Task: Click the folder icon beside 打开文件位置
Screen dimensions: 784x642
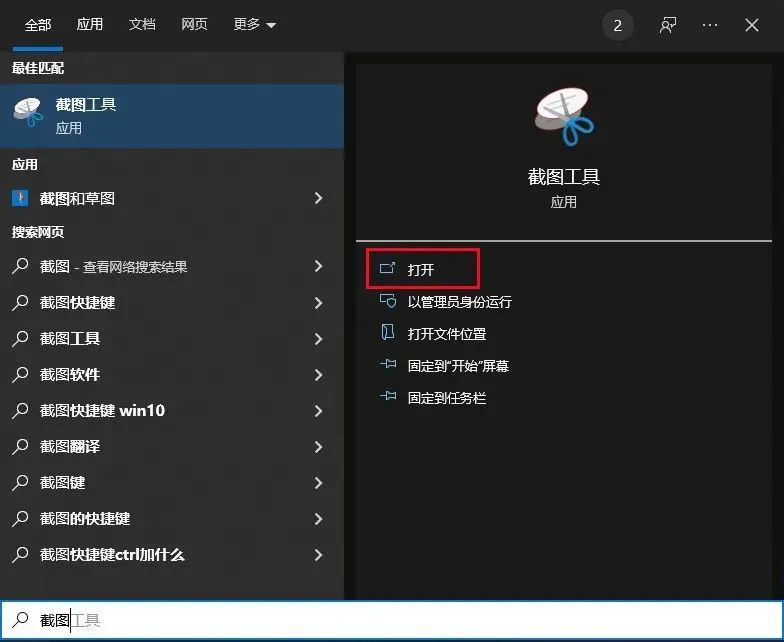Action: pyautogui.click(x=388, y=332)
